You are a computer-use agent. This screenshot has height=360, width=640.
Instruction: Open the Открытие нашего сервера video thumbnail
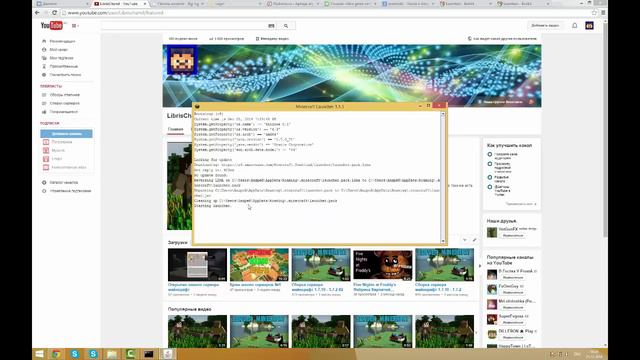[x=197, y=265]
